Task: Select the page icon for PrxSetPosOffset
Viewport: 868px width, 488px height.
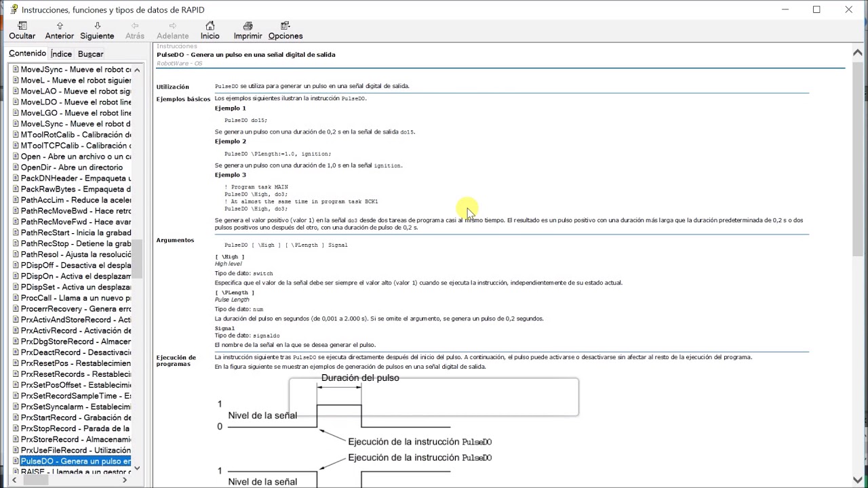Action: tap(15, 385)
